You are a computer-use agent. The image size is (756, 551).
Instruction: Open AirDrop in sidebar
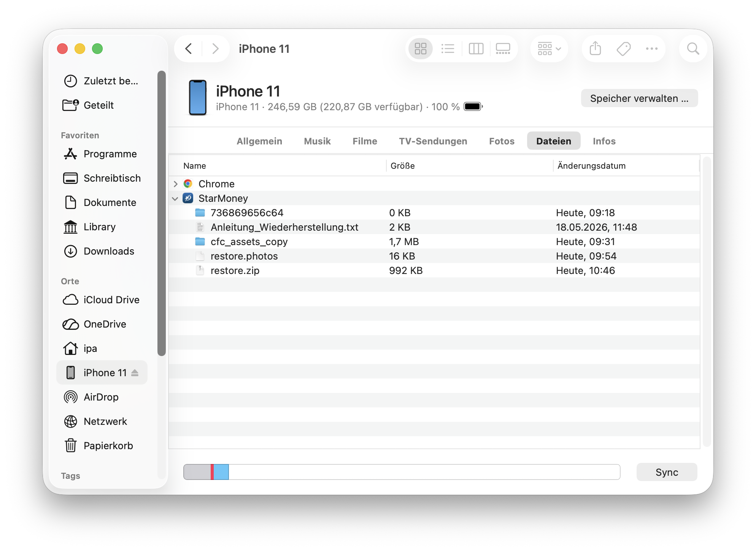coord(101,397)
